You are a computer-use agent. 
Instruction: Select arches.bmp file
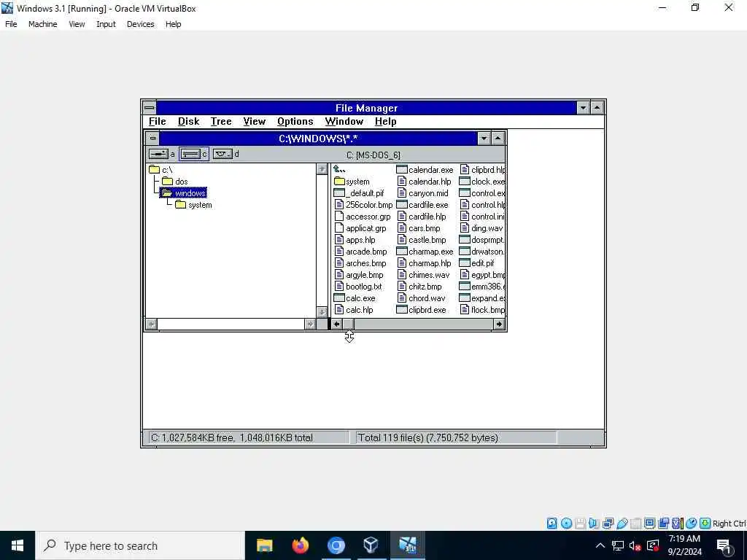pos(360,263)
